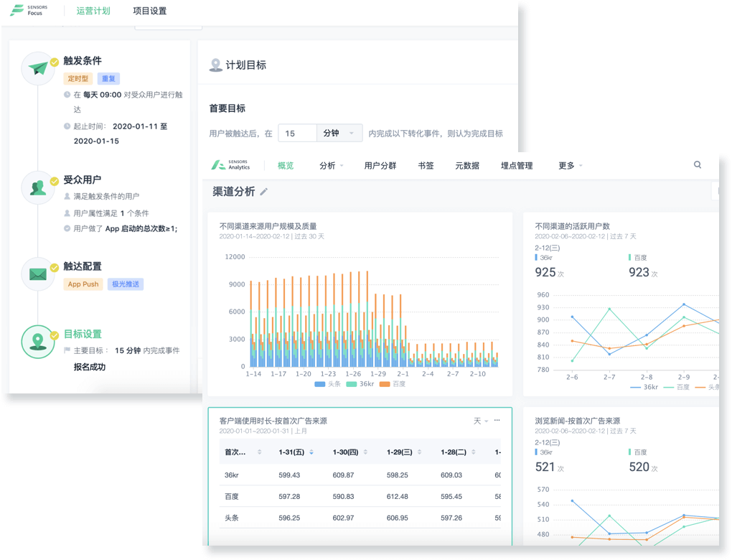The image size is (732, 560).
Task: Click the location pin icon for 目标设置
Action: click(x=37, y=342)
